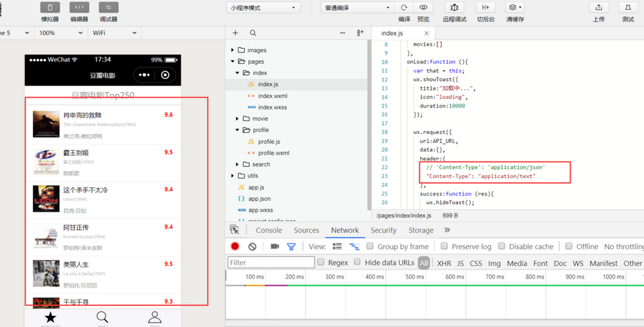Open the mini program mode dropdown
The image size is (644, 327).
[x=263, y=8]
